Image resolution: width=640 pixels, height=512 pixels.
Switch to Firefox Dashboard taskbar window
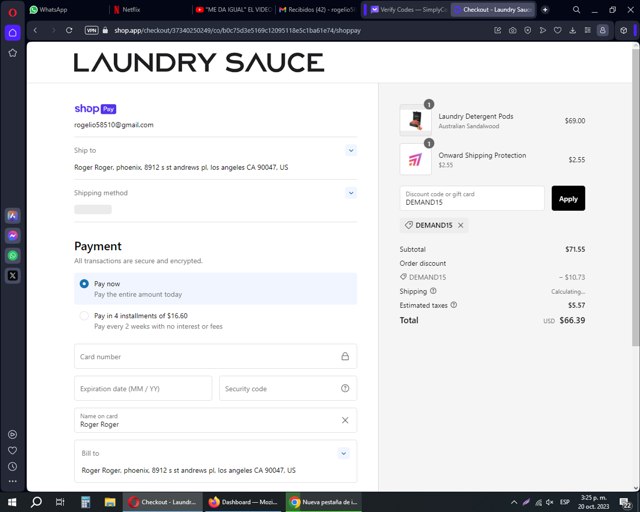244,502
